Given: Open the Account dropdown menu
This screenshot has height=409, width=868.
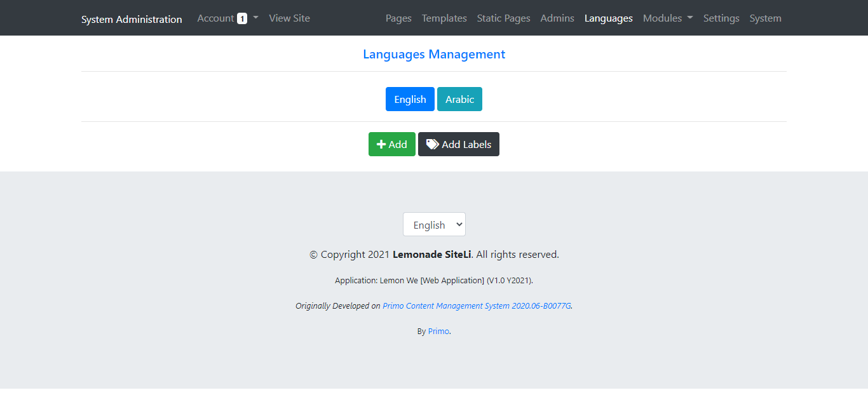Looking at the screenshot, I should [x=227, y=18].
